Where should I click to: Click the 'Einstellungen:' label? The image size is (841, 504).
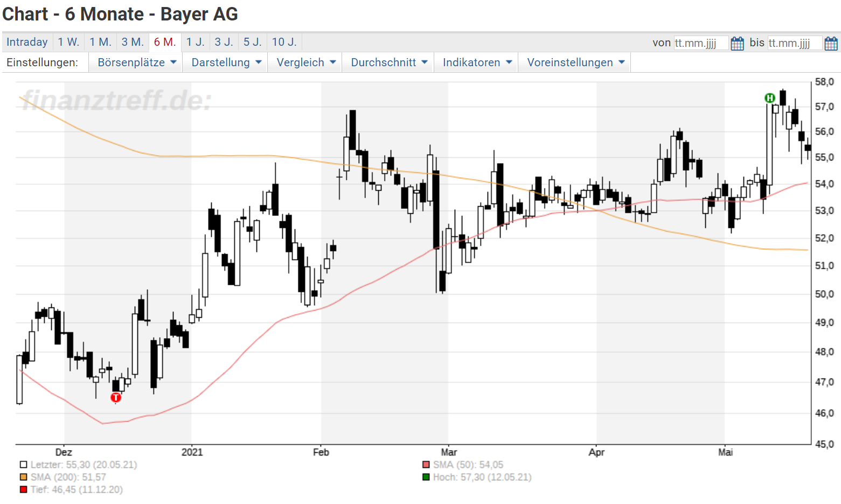[42, 62]
